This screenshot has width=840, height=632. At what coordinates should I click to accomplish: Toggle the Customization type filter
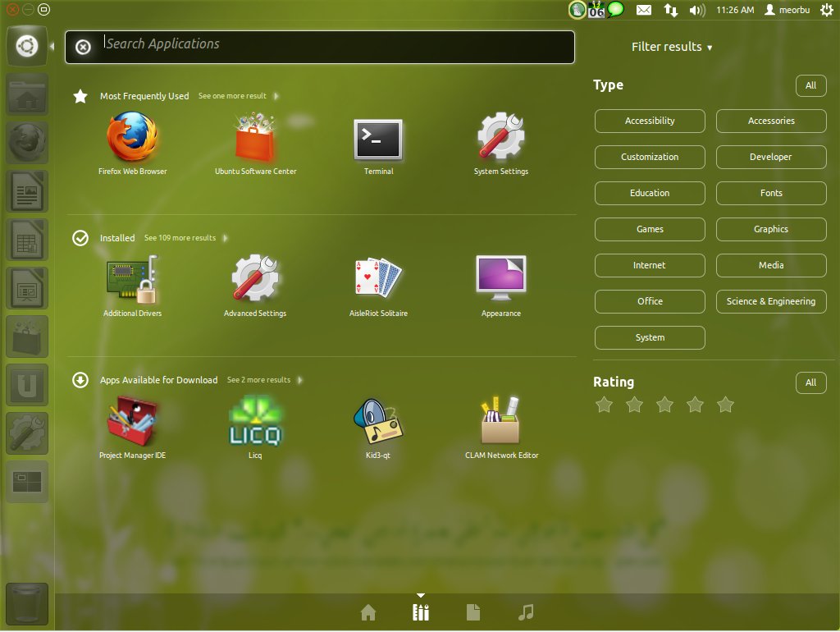[650, 157]
